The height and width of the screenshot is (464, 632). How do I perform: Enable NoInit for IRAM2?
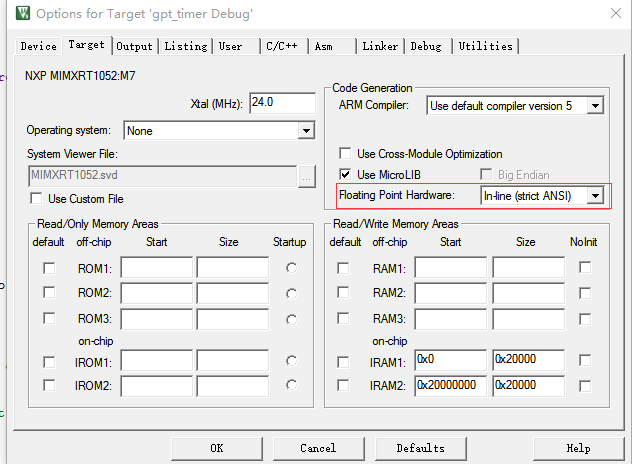(x=585, y=386)
